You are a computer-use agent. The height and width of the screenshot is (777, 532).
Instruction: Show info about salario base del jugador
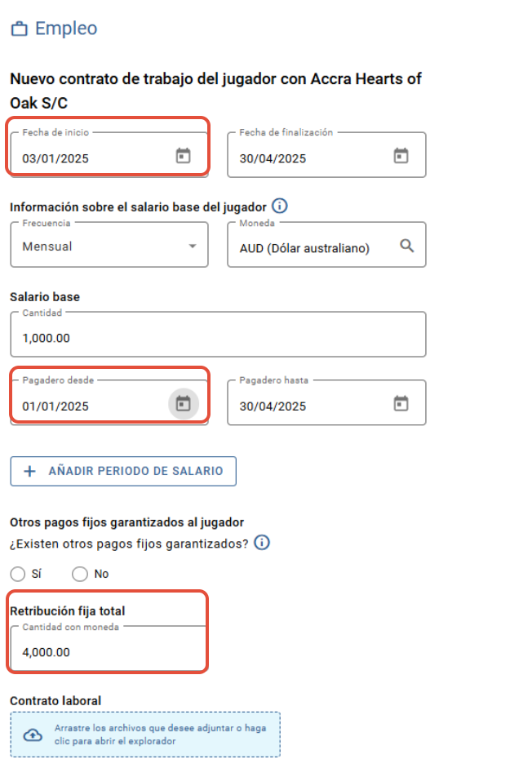(x=279, y=206)
